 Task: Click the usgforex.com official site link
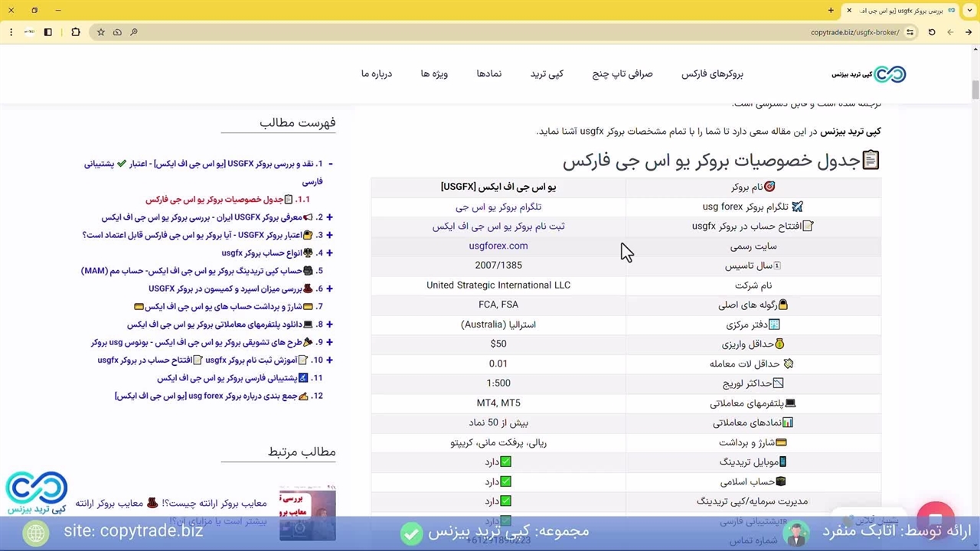click(x=498, y=246)
